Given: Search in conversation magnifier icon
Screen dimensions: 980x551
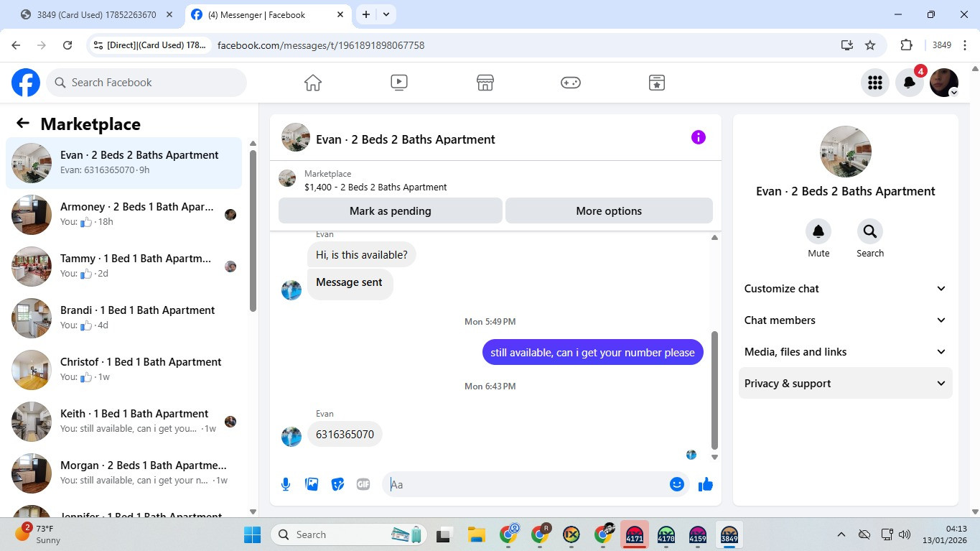Looking at the screenshot, I should click(x=870, y=231).
